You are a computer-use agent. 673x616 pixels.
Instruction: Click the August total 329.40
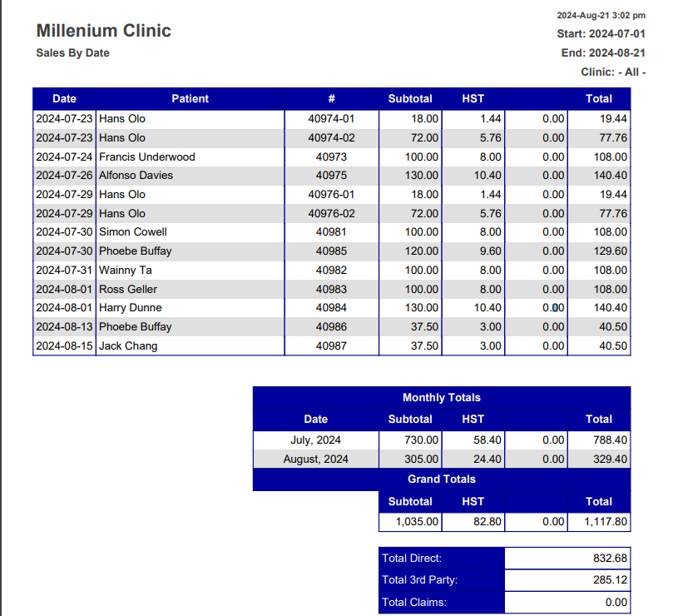point(611,460)
